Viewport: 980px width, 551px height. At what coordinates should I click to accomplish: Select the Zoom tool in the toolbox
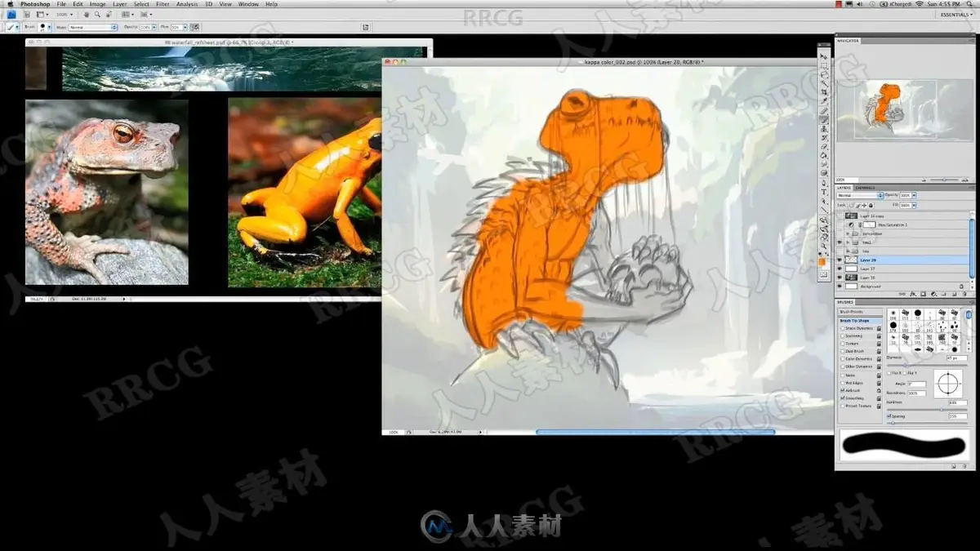pos(824,247)
